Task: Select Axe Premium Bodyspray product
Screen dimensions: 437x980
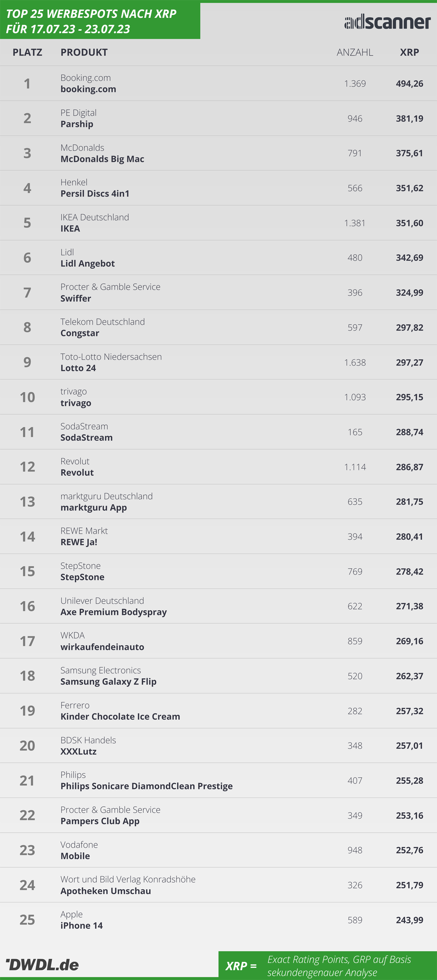Action: click(114, 612)
